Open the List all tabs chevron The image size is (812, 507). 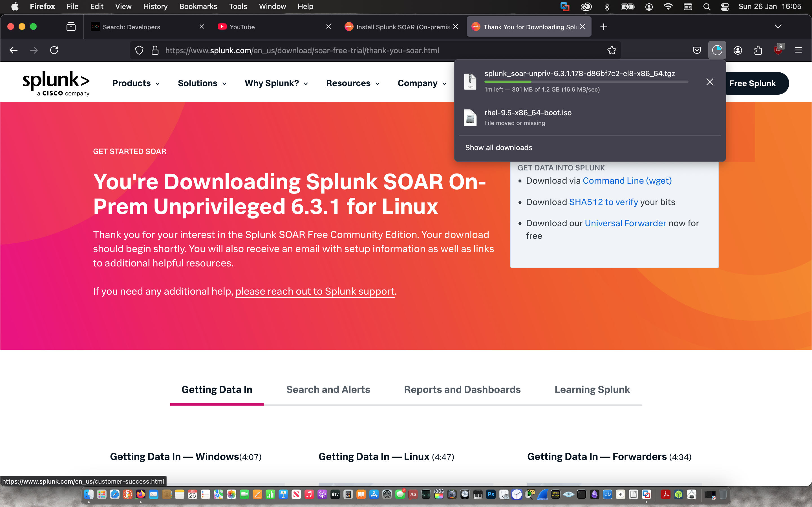click(x=778, y=26)
